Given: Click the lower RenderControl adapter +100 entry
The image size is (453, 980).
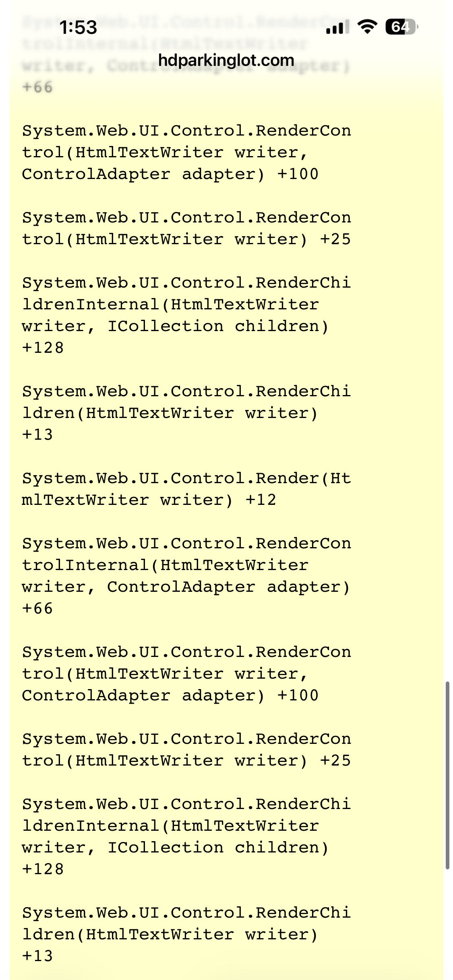Looking at the screenshot, I should pos(186,673).
